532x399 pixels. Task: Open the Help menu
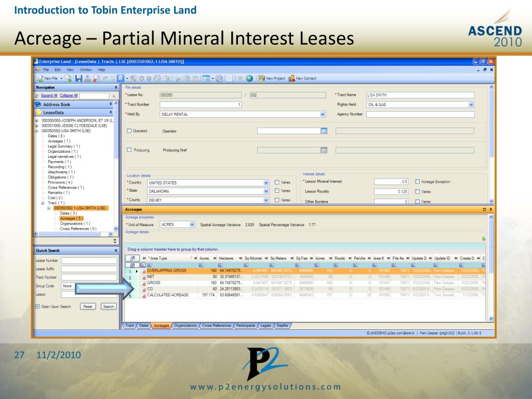pos(101,70)
